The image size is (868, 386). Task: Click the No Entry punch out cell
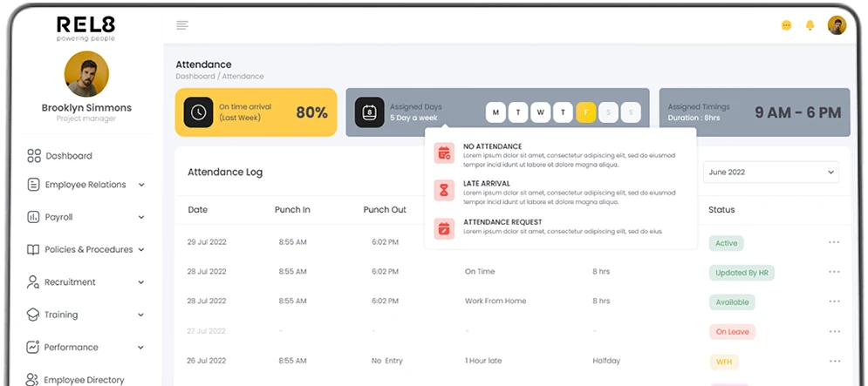click(x=387, y=361)
